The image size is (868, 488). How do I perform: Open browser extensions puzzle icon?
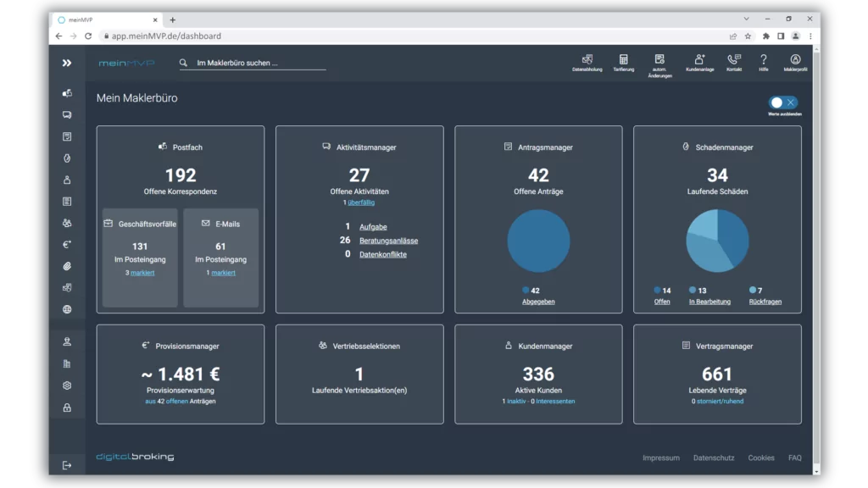tap(765, 36)
